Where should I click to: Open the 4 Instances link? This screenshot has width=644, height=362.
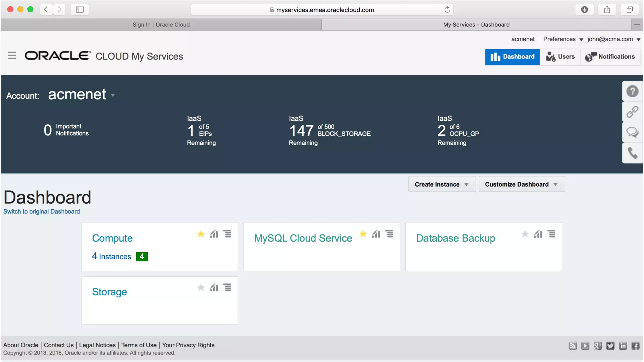point(112,256)
